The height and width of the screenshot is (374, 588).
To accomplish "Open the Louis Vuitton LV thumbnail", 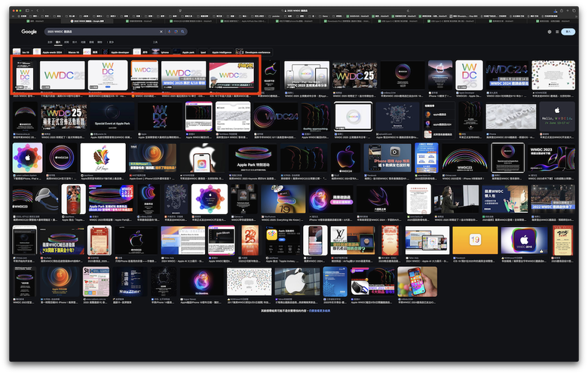I will point(352,240).
